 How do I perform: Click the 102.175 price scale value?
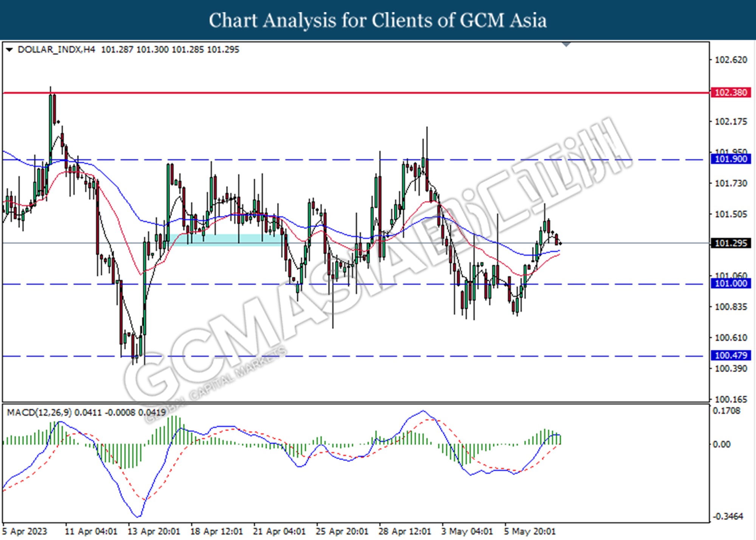pos(731,121)
